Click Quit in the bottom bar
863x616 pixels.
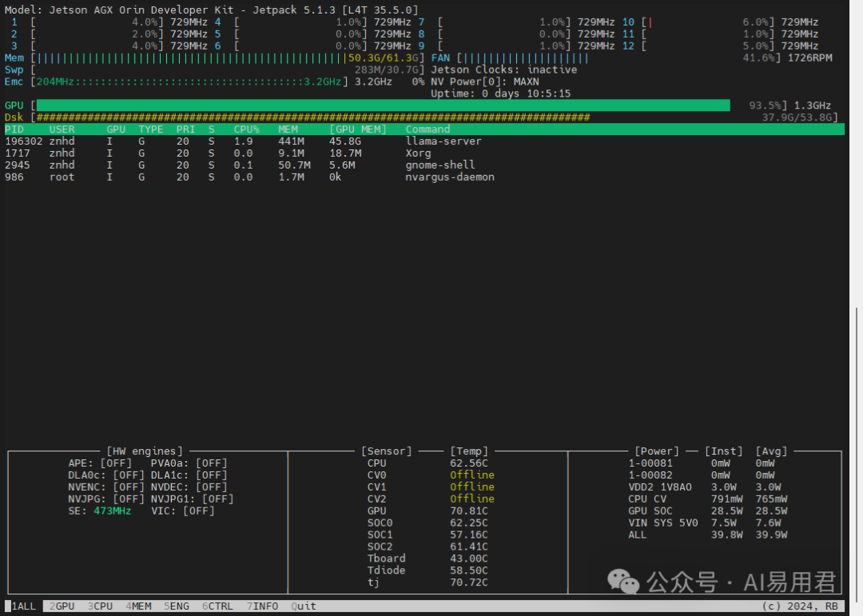pyautogui.click(x=304, y=606)
